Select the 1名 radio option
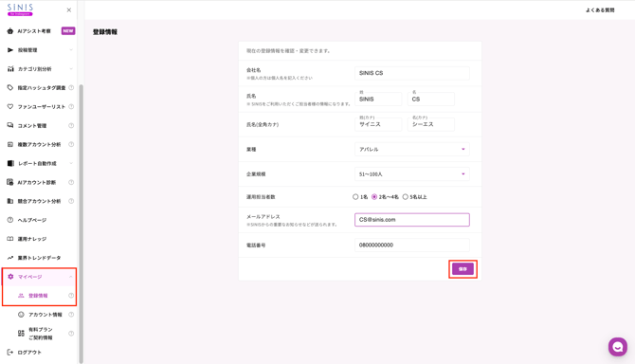The image size is (635, 364). [x=355, y=197]
